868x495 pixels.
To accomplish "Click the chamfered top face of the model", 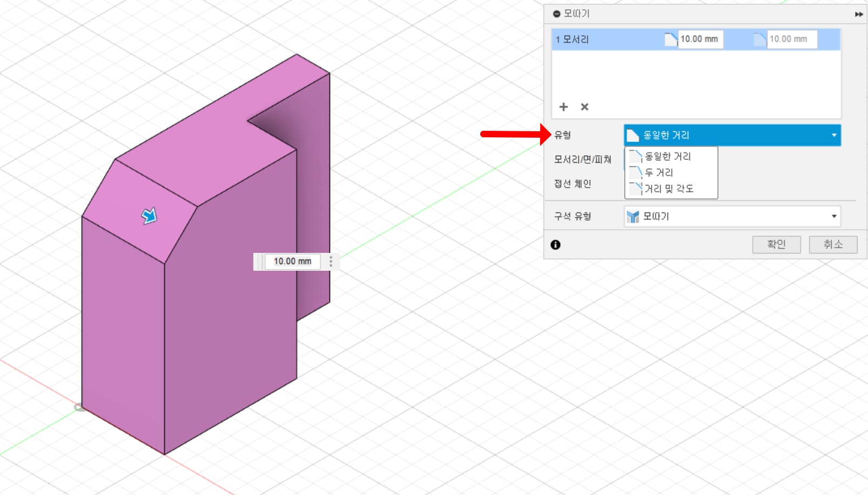I will [x=139, y=211].
